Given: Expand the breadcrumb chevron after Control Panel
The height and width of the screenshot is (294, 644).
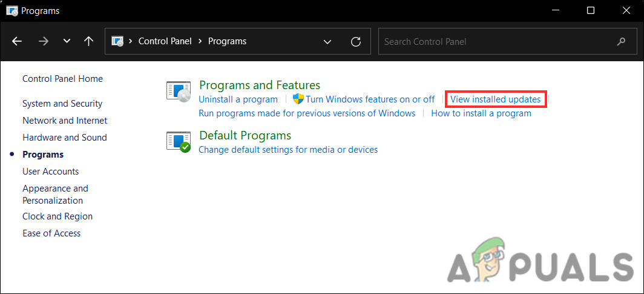Looking at the screenshot, I should click(200, 41).
